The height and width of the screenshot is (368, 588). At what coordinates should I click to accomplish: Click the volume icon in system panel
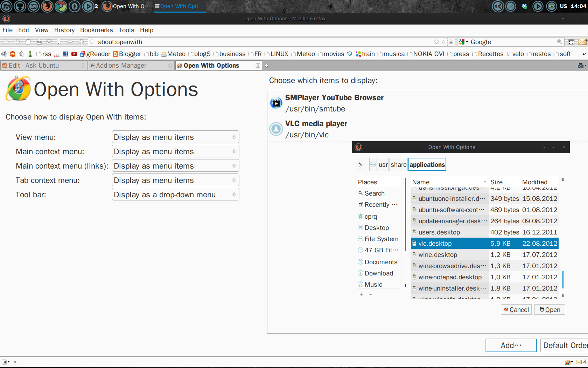pyautogui.click(x=498, y=6)
